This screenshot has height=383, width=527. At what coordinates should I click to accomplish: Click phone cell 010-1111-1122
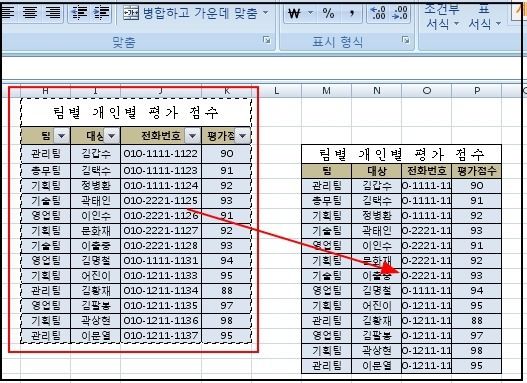click(161, 154)
